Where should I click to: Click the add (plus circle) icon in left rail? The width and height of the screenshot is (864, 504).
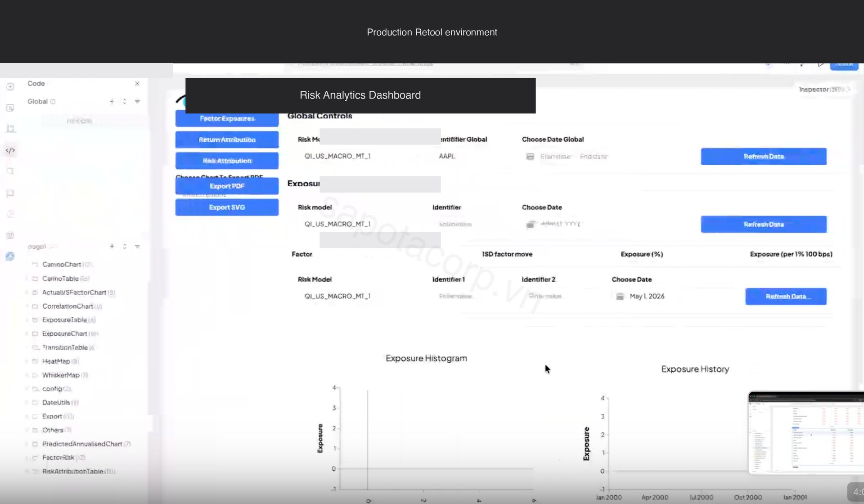point(10,86)
